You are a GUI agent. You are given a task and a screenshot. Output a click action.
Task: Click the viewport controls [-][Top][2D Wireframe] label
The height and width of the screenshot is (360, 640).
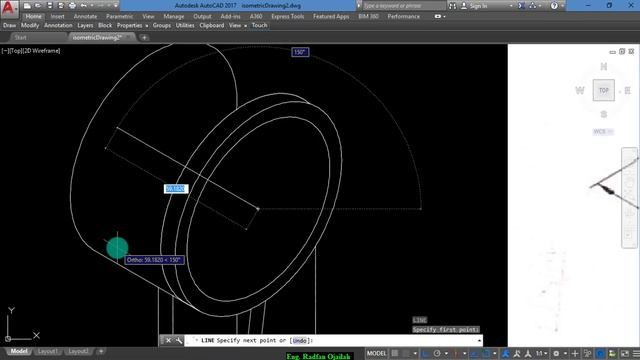coord(31,51)
